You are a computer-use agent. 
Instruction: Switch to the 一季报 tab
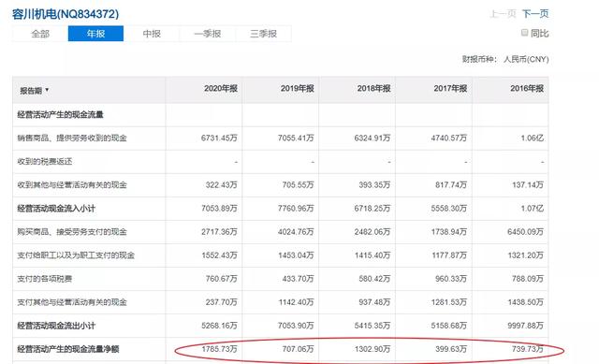click(x=208, y=34)
